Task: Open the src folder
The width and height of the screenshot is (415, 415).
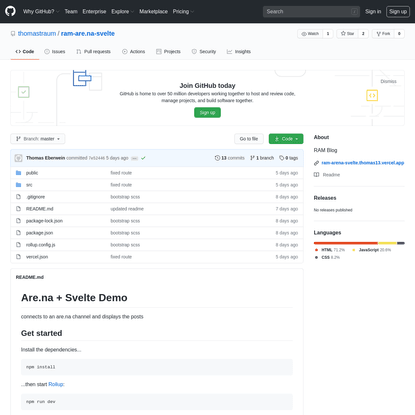Action: pos(29,185)
